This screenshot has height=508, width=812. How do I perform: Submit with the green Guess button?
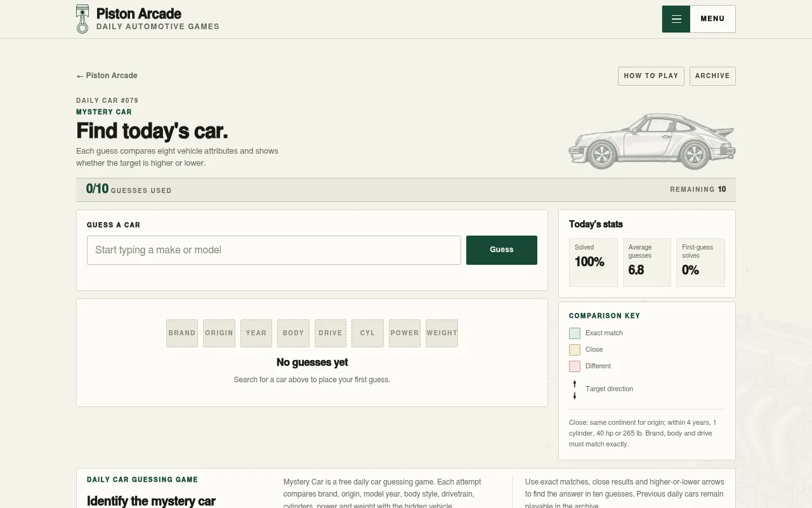(502, 250)
